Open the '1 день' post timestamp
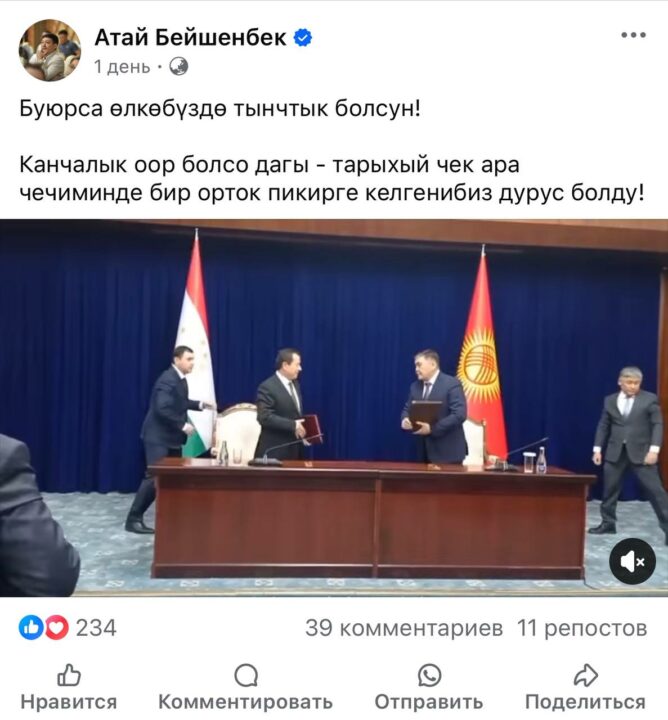This screenshot has width=668, height=720. click(122, 67)
